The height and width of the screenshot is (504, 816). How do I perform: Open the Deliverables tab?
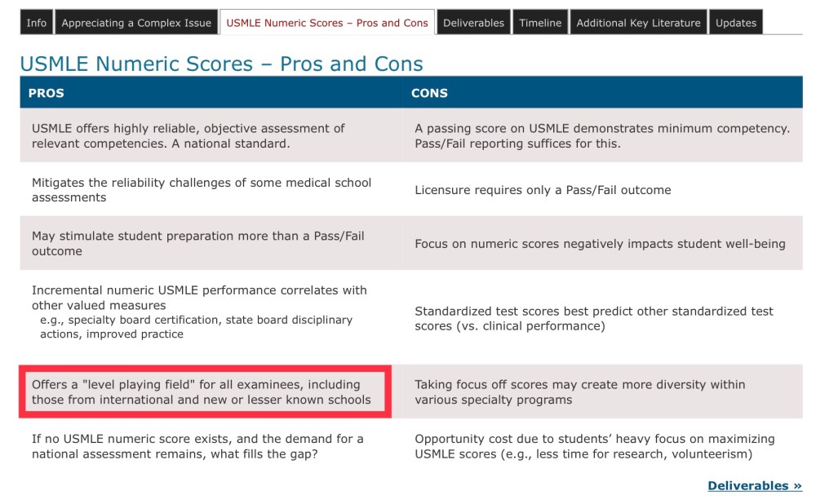473,23
